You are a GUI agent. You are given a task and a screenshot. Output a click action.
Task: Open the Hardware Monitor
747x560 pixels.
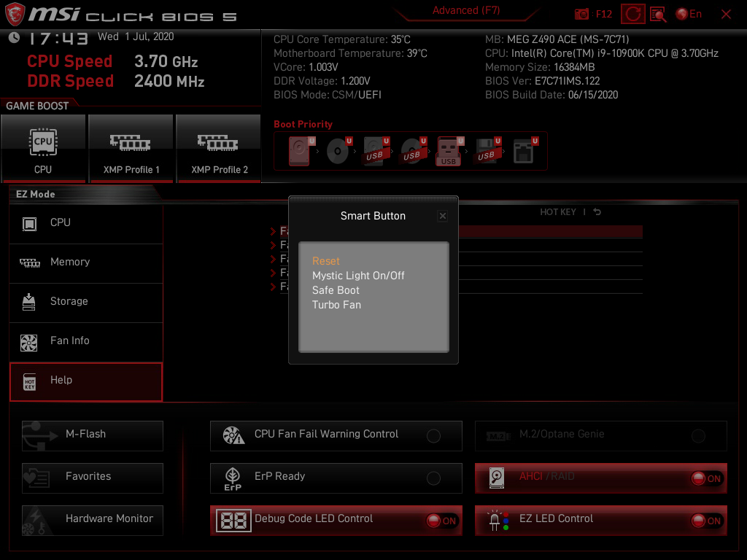click(93, 521)
